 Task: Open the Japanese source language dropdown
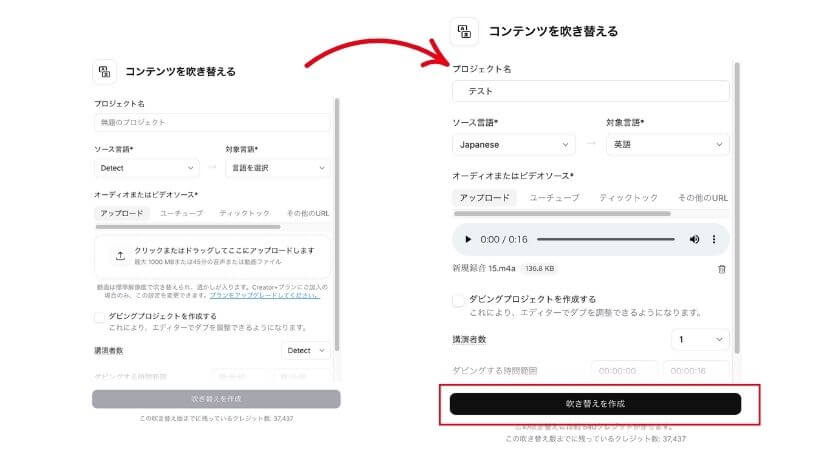click(x=513, y=145)
